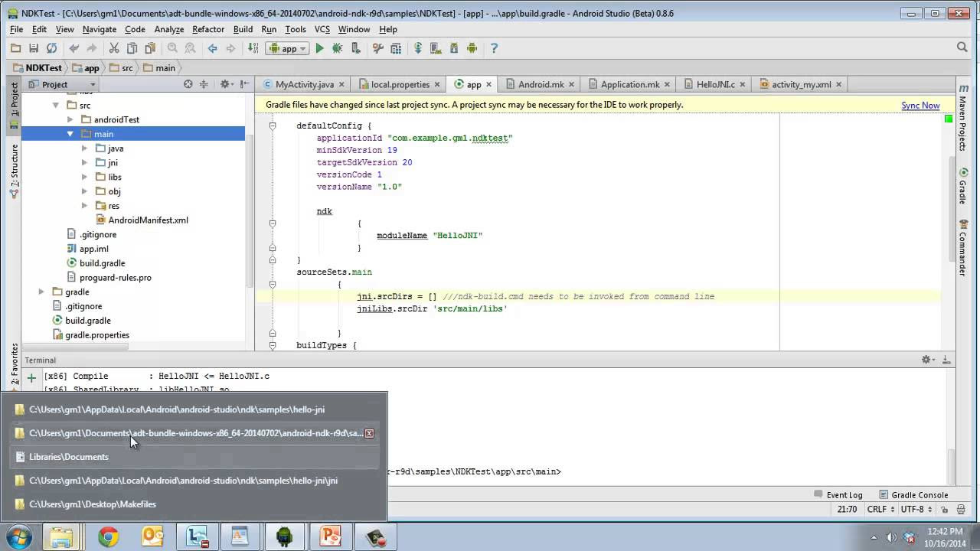Click the Save All toolbar icon
Screen dimensions: 980x551
click(x=33, y=48)
